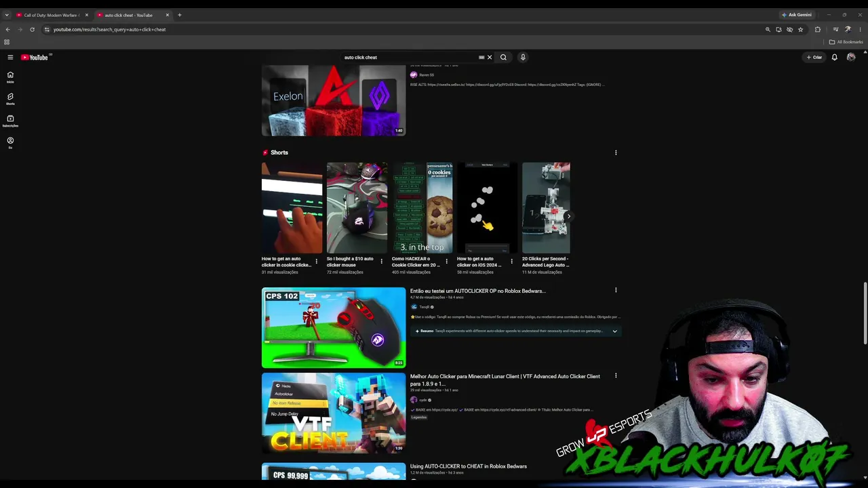
Task: Open the YouTube hamburger guide menu
Action: click(x=10, y=58)
